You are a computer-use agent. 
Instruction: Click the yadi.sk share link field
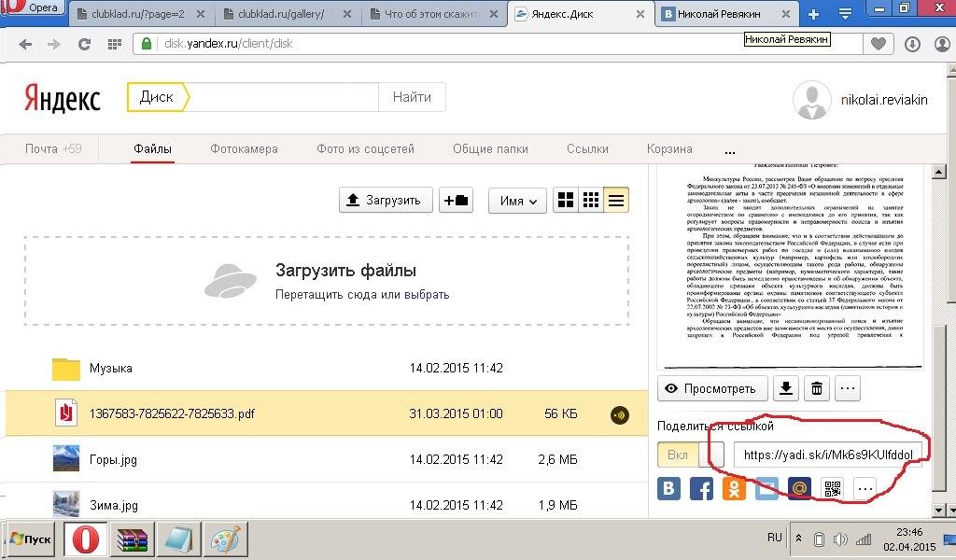point(827,455)
